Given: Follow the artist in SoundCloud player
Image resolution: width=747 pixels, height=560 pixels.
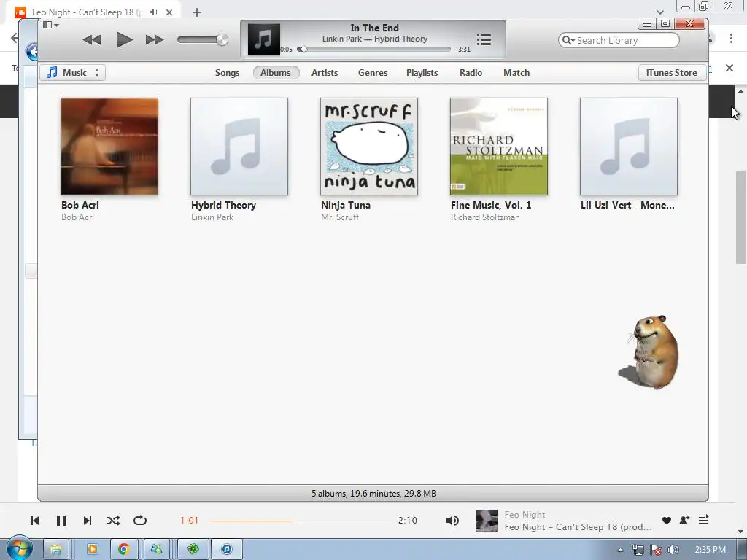Looking at the screenshot, I should point(684,521).
